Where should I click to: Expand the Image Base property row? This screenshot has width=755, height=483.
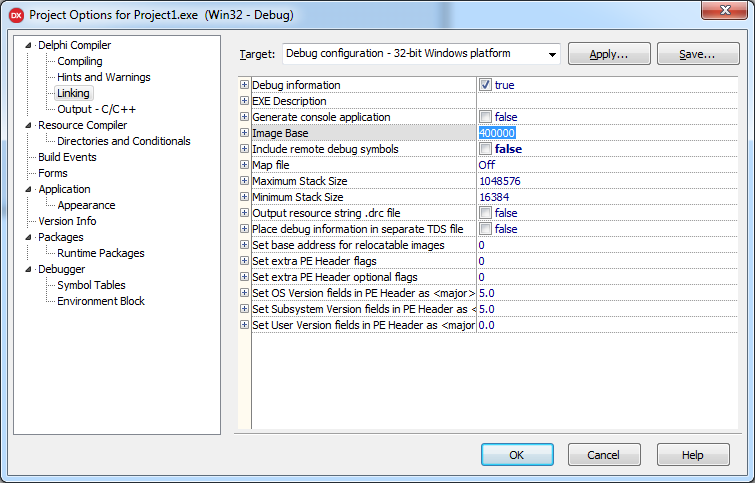click(x=244, y=132)
